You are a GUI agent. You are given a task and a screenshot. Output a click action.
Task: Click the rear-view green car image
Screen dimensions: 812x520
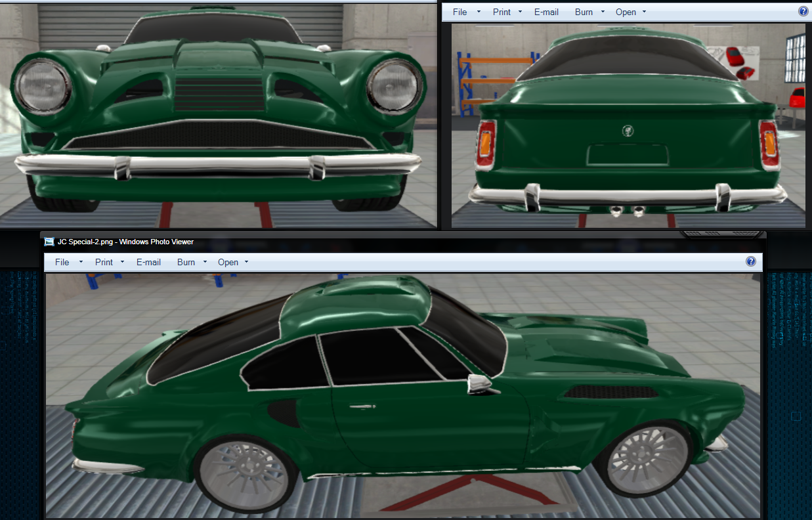pos(627,131)
